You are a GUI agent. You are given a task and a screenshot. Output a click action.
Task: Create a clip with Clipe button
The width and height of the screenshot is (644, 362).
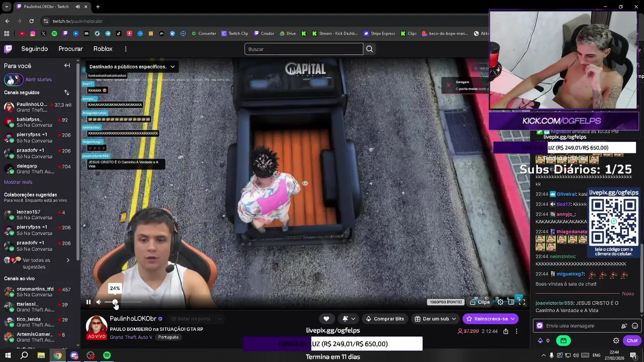click(480, 302)
